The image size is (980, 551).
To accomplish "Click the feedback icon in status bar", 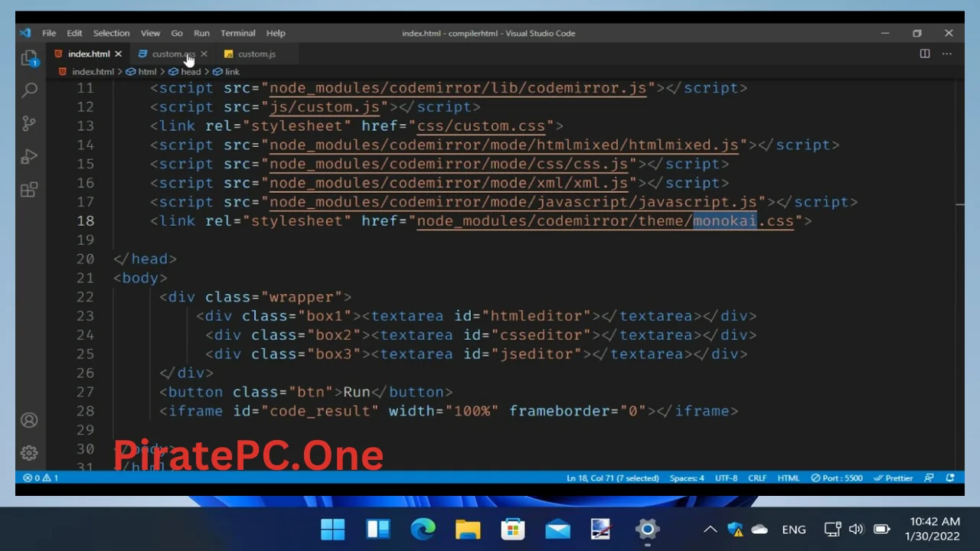I will [929, 478].
